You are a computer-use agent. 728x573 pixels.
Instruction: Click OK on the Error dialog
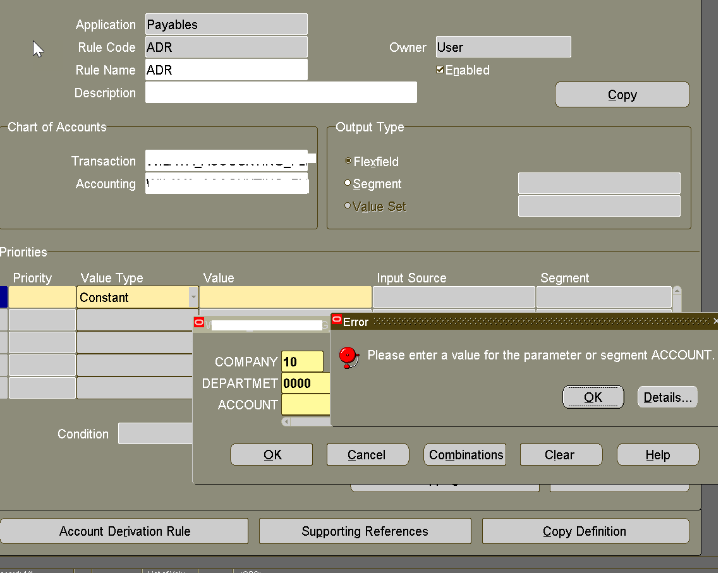593,397
